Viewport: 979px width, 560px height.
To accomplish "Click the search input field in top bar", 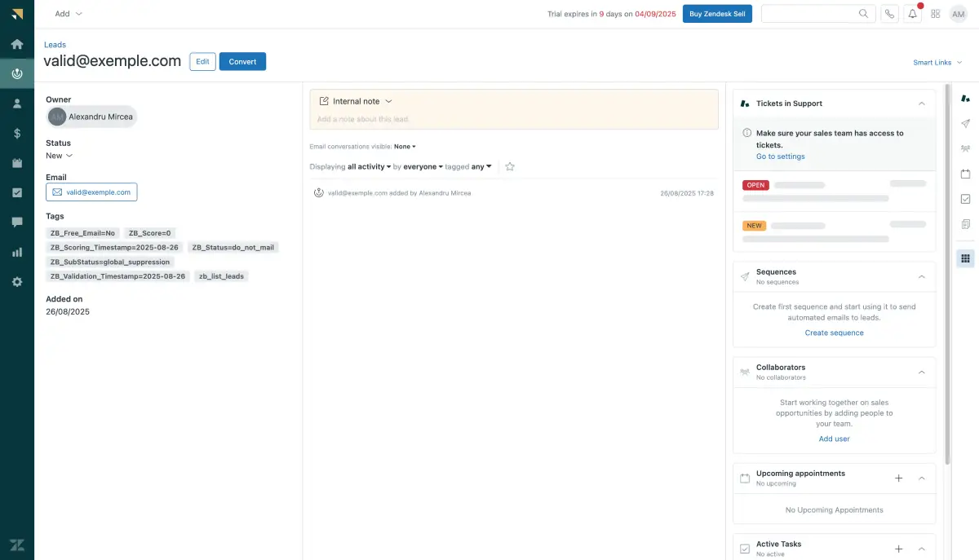I will pyautogui.click(x=816, y=13).
